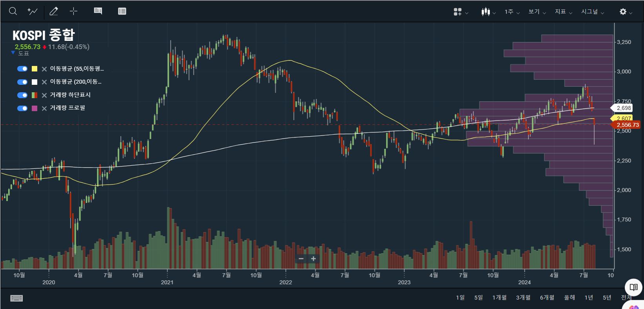Click the yellow 55 이동평균 color swatch

[35, 69]
